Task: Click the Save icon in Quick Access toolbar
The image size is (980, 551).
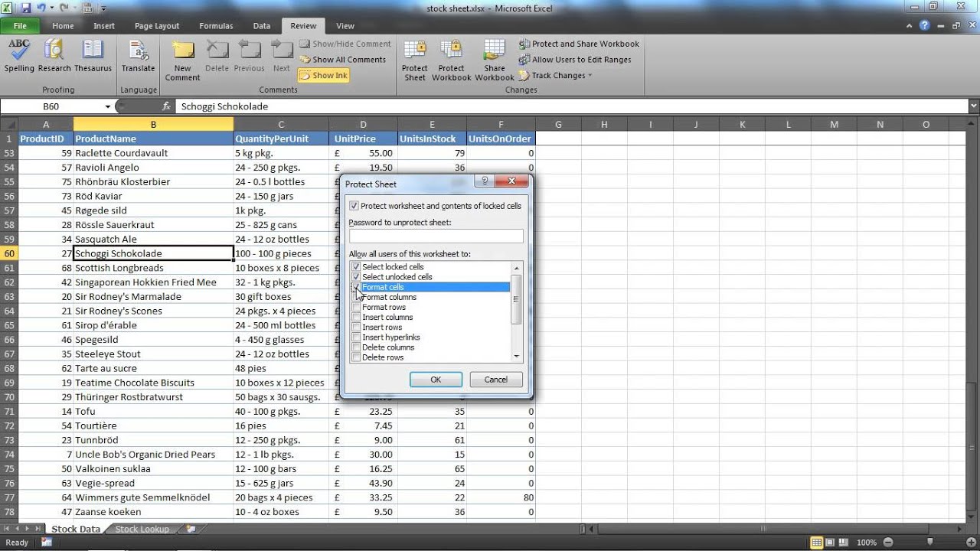Action: tap(25, 8)
